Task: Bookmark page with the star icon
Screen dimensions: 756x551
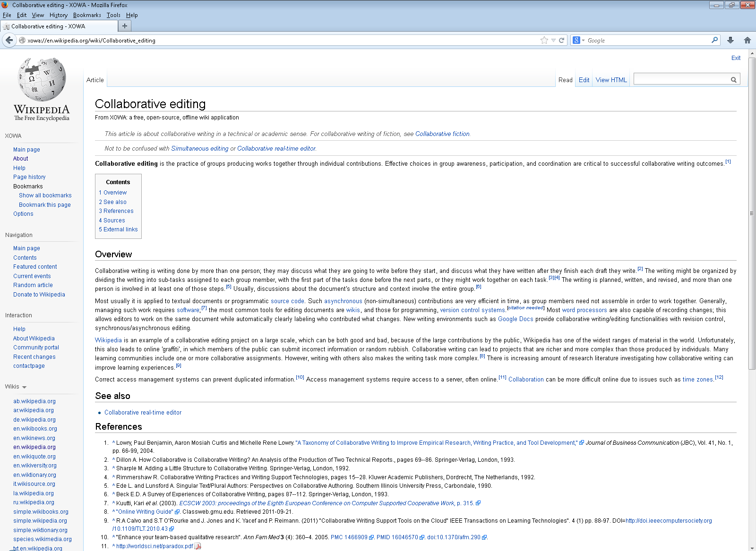Action: tap(544, 40)
